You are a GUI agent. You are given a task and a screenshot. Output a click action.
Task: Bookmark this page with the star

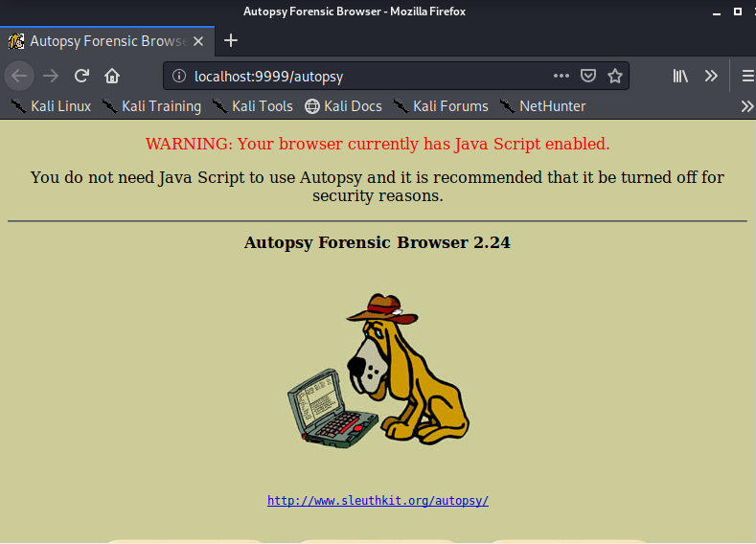click(615, 76)
